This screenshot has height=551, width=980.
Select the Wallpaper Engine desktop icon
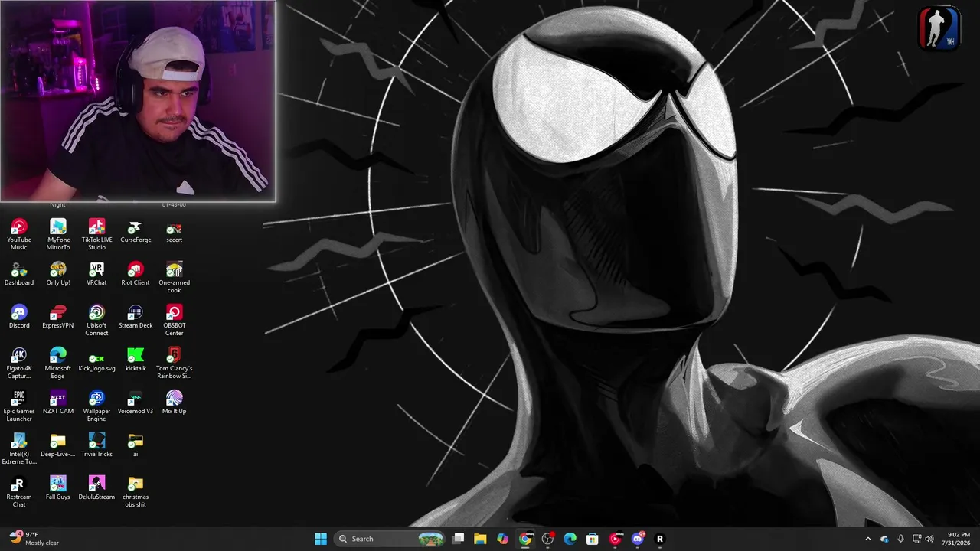click(x=96, y=406)
